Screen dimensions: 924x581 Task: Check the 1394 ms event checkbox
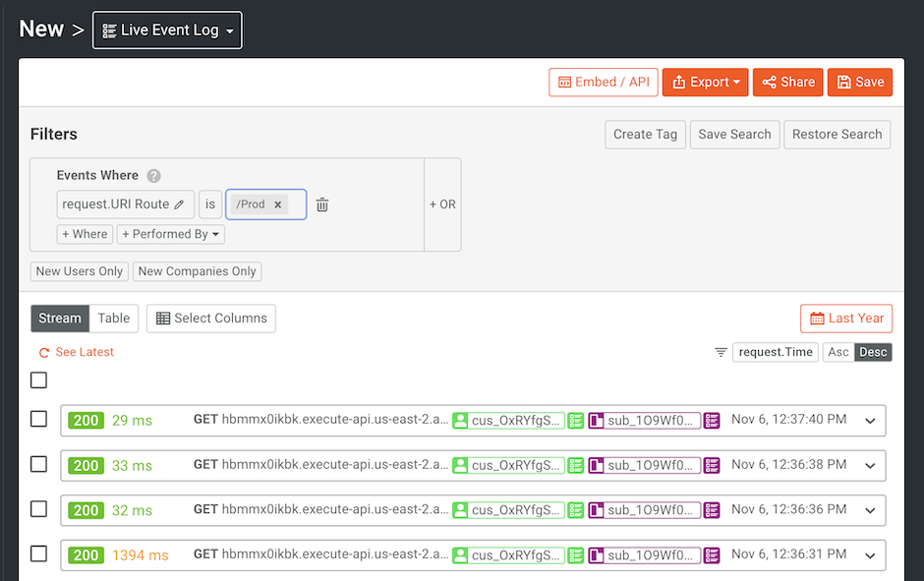click(x=39, y=553)
